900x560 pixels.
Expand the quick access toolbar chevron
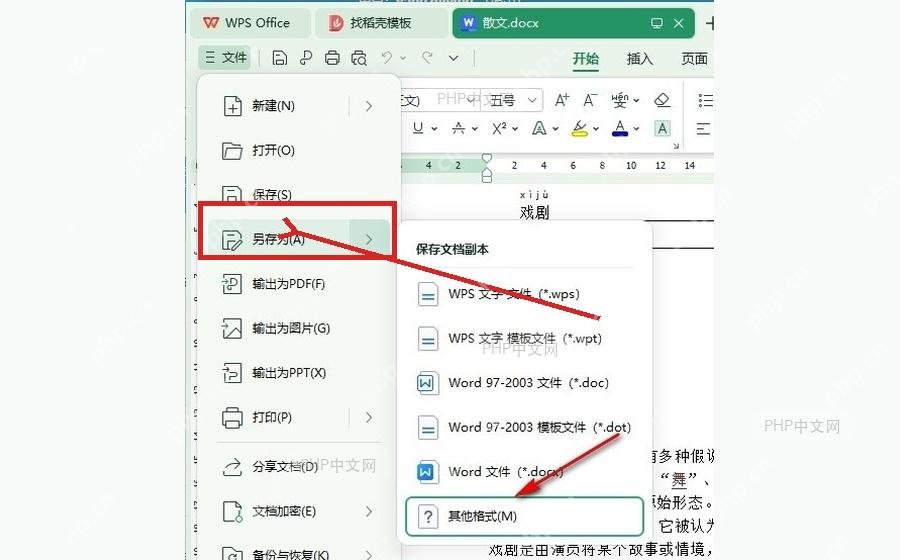click(453, 58)
